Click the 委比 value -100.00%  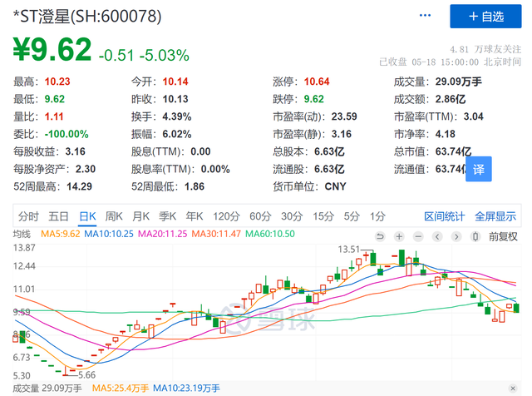click(x=66, y=134)
